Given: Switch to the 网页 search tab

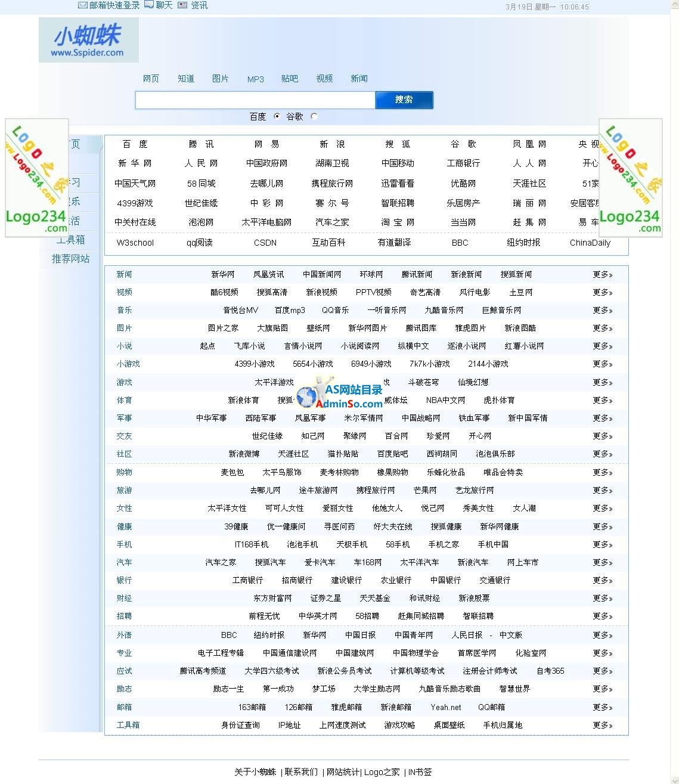Looking at the screenshot, I should 151,79.
